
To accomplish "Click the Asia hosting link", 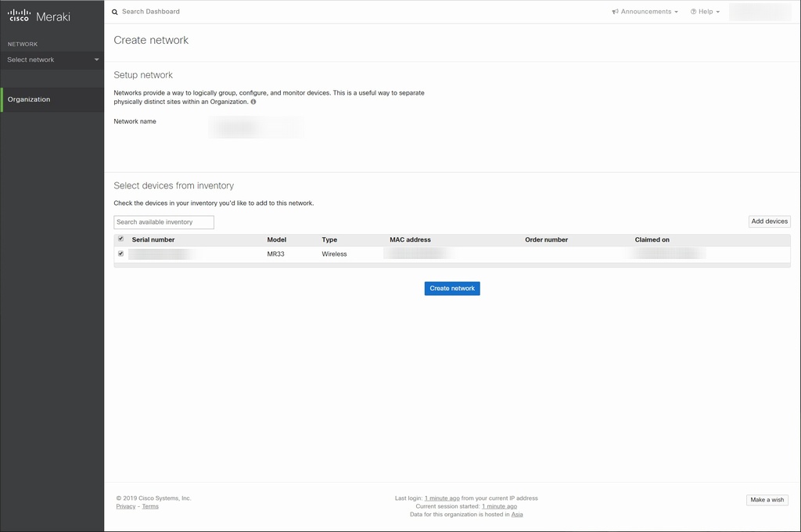I will pyautogui.click(x=517, y=515).
